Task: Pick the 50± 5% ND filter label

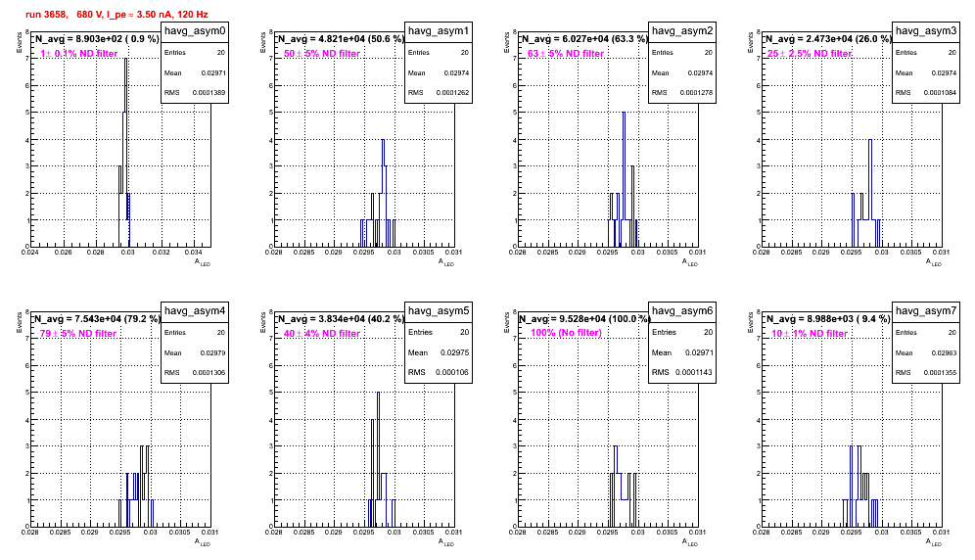Action: (x=322, y=54)
